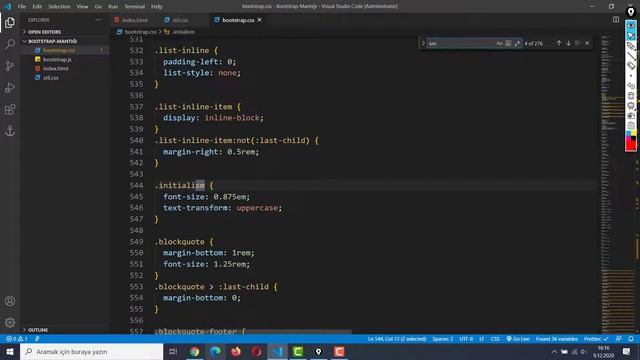640x360 pixels.
Task: Open the File menu
Action: (22, 6)
